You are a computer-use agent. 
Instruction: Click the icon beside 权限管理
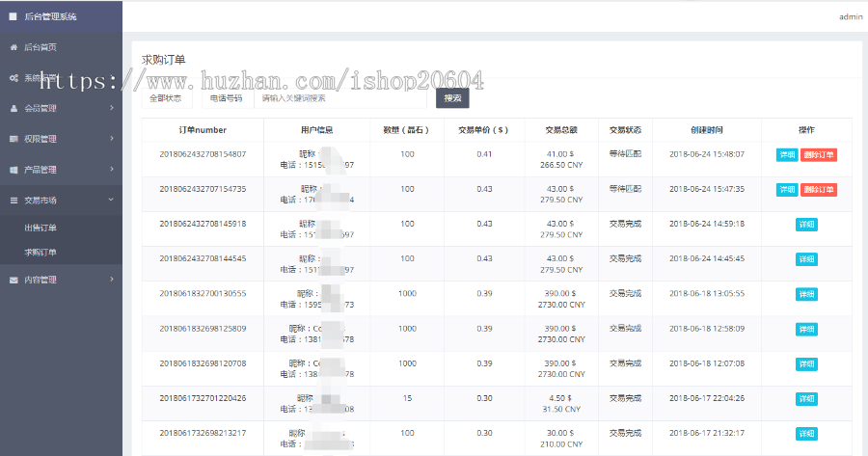click(14, 139)
